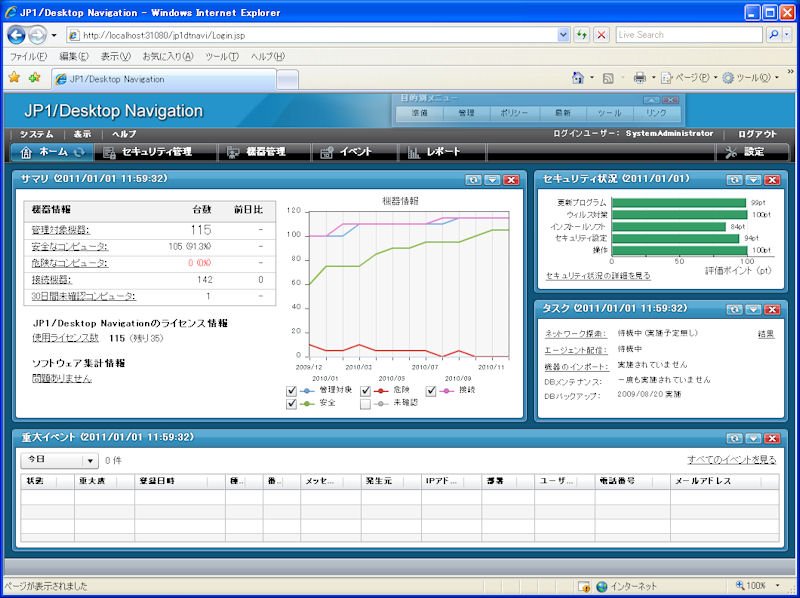The width and height of the screenshot is (800, 598).
Task: Open the address bar URL dropdown
Action: (563, 35)
